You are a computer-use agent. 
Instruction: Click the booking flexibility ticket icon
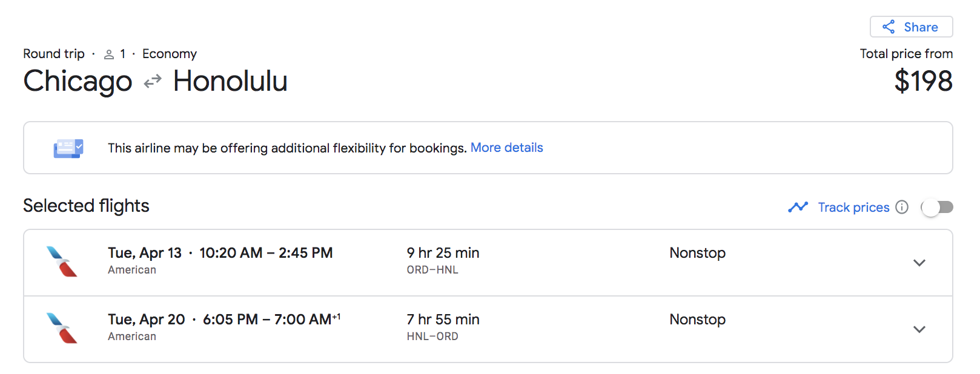[x=68, y=148]
